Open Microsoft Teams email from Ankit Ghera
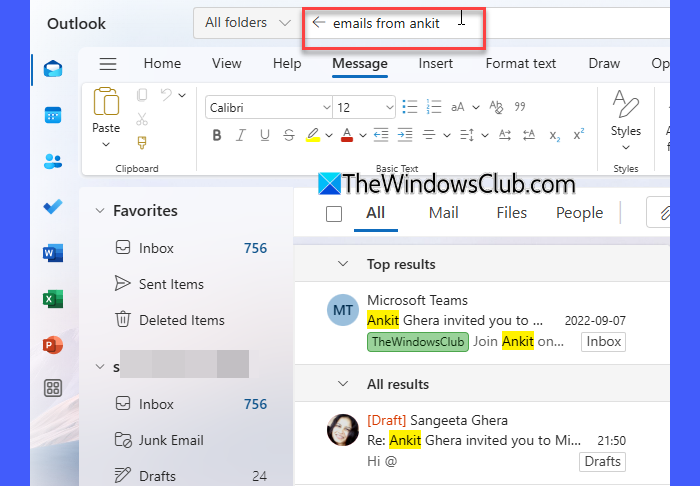Viewport: 700px width, 486px height. coord(482,323)
